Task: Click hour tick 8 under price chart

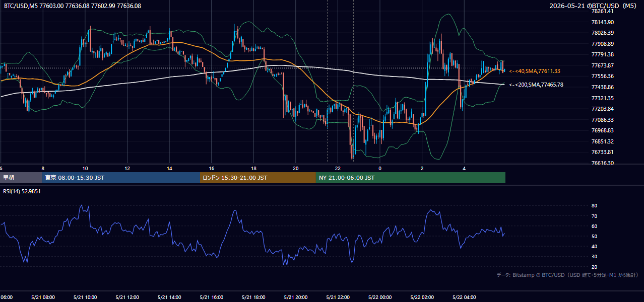Action: click(43, 168)
